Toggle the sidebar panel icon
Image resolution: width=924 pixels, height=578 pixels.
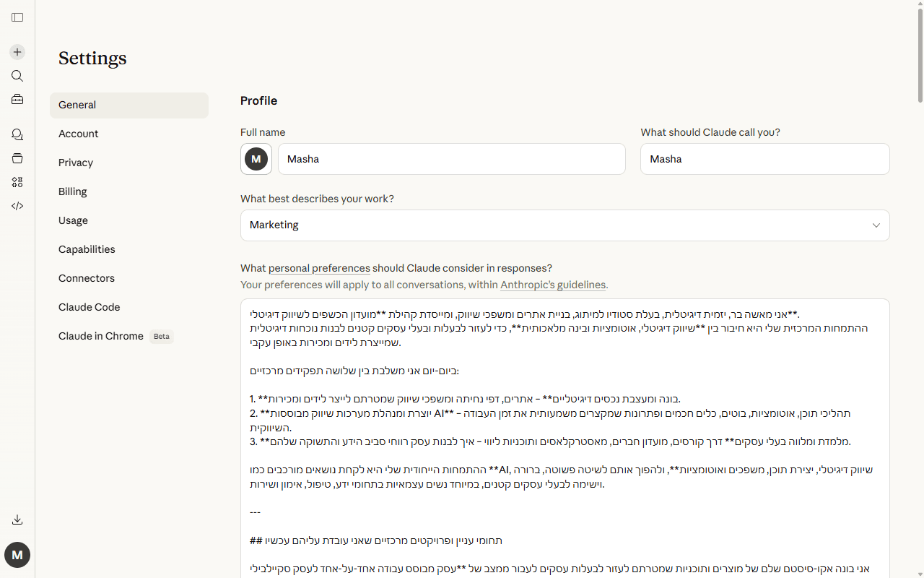[x=17, y=17]
